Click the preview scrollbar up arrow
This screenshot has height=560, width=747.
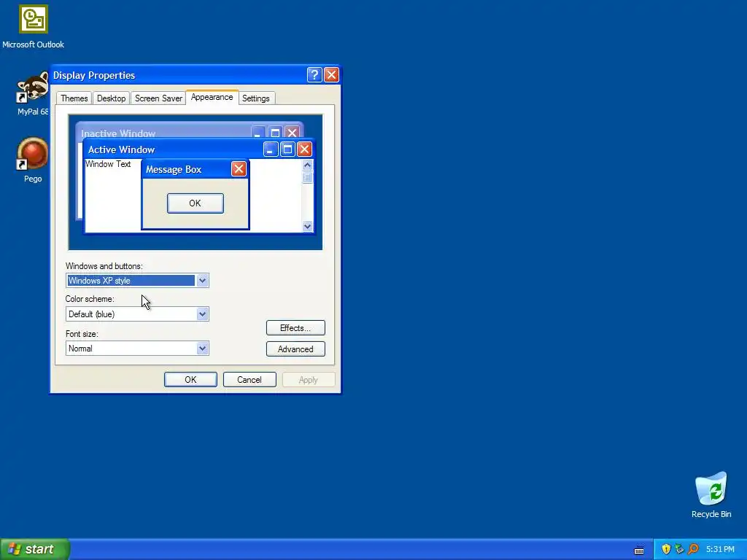307,166
